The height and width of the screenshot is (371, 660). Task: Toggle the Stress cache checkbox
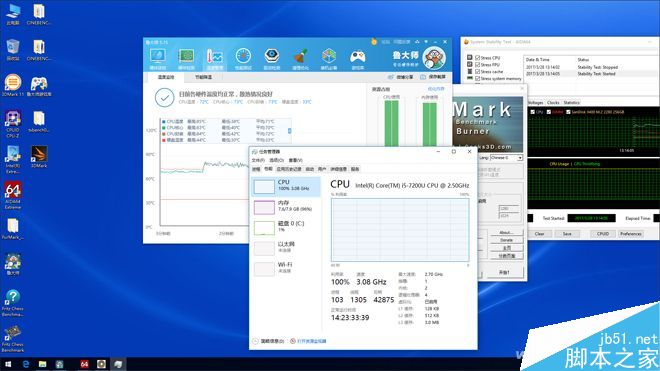(477, 72)
